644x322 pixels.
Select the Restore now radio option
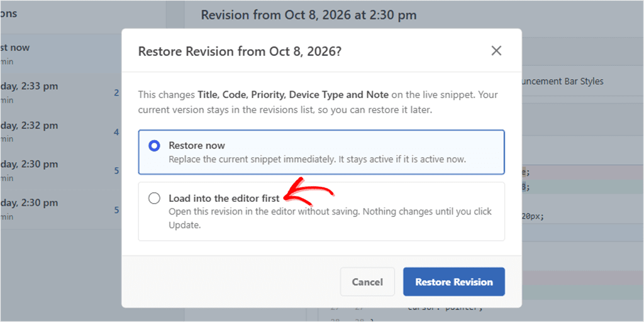pos(154,146)
